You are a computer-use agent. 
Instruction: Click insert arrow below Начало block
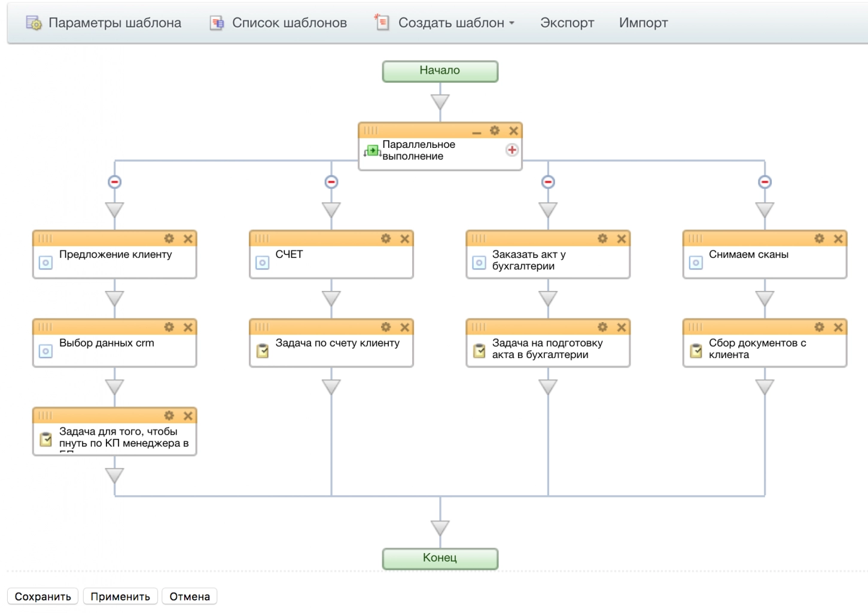440,102
